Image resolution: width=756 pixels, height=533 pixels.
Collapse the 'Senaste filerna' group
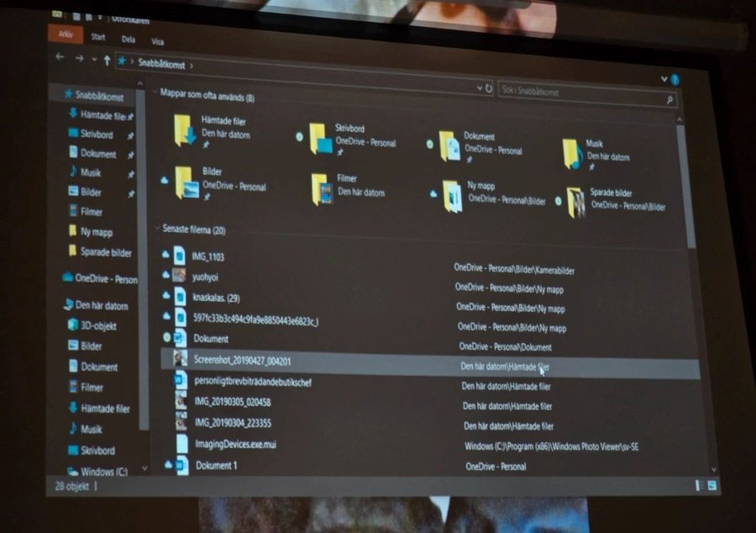[157, 228]
